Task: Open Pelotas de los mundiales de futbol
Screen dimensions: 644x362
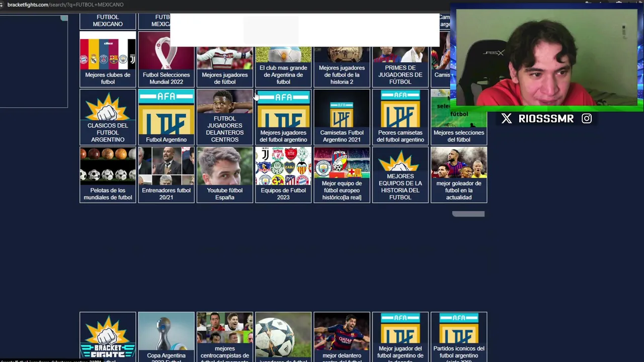Action: click(x=108, y=174)
